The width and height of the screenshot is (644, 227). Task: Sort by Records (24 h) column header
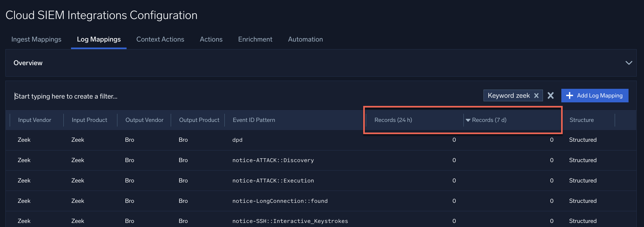pos(393,120)
